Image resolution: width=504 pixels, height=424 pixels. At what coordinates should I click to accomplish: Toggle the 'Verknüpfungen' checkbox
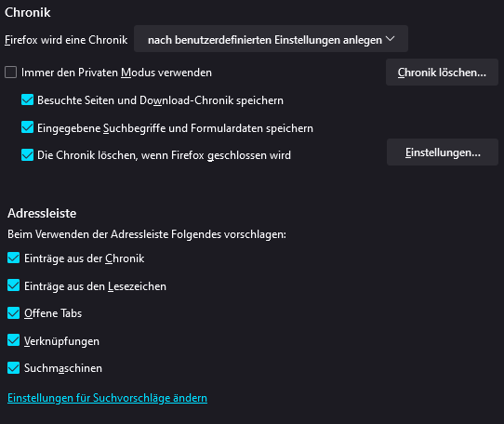pyautogui.click(x=14, y=340)
